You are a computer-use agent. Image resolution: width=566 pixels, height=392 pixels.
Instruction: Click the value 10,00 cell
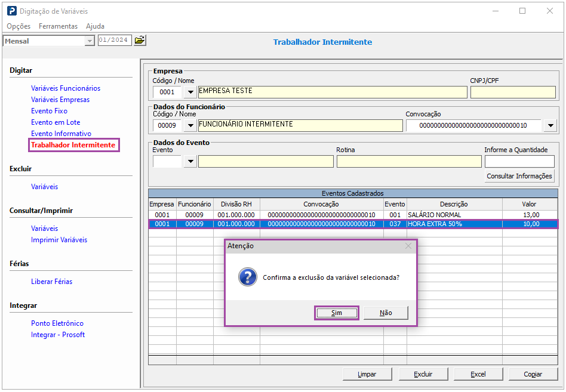pyautogui.click(x=530, y=224)
